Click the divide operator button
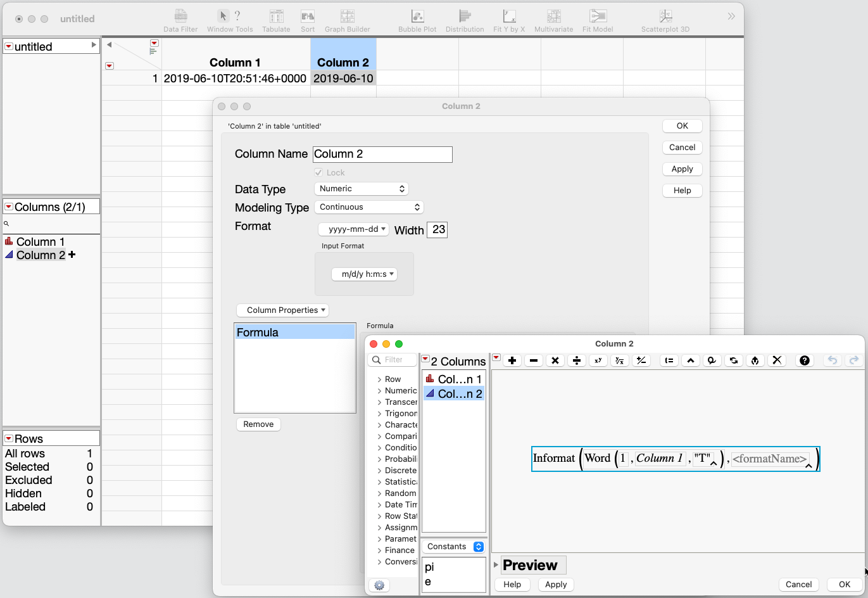 pos(577,360)
